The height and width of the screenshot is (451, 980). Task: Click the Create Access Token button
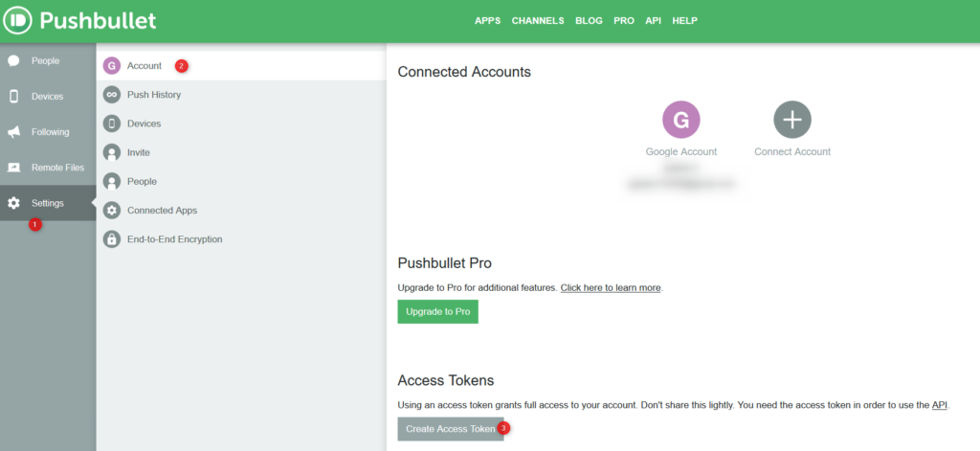click(451, 429)
